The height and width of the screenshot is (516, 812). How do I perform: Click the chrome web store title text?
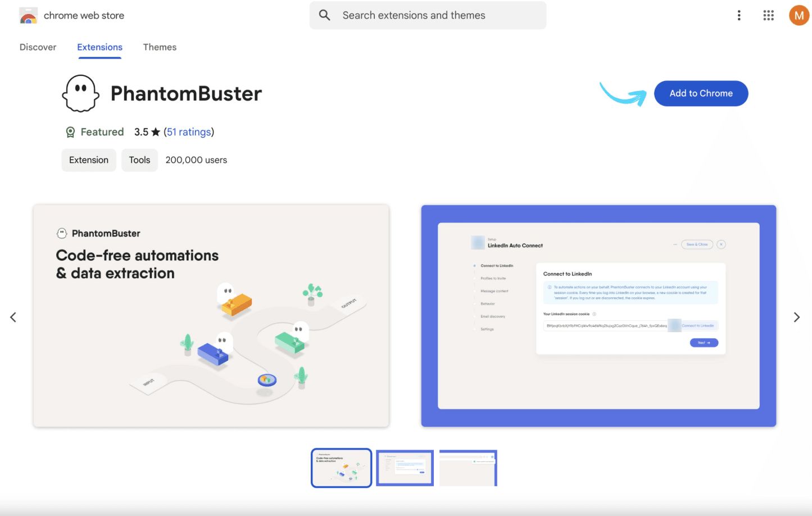pyautogui.click(x=84, y=16)
